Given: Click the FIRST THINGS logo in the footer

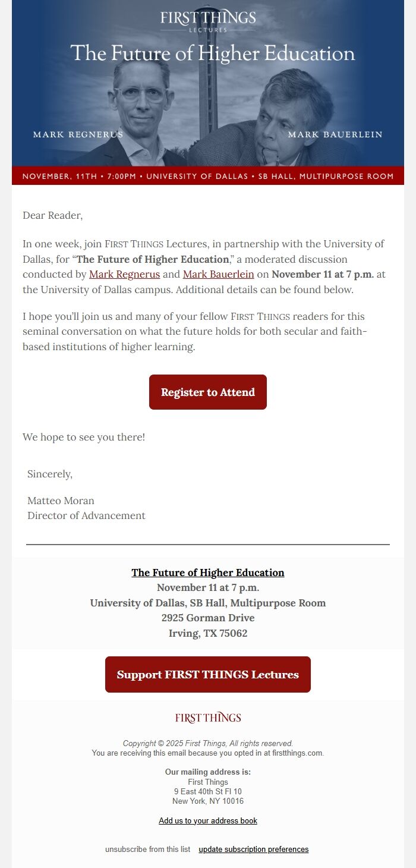Looking at the screenshot, I should (x=207, y=718).
